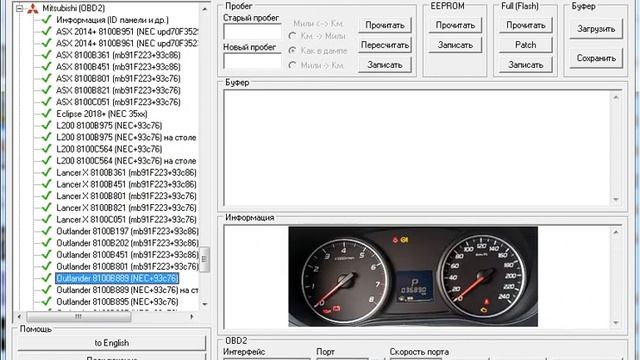
Task: Select Как в дампе radio option
Action: [292, 51]
